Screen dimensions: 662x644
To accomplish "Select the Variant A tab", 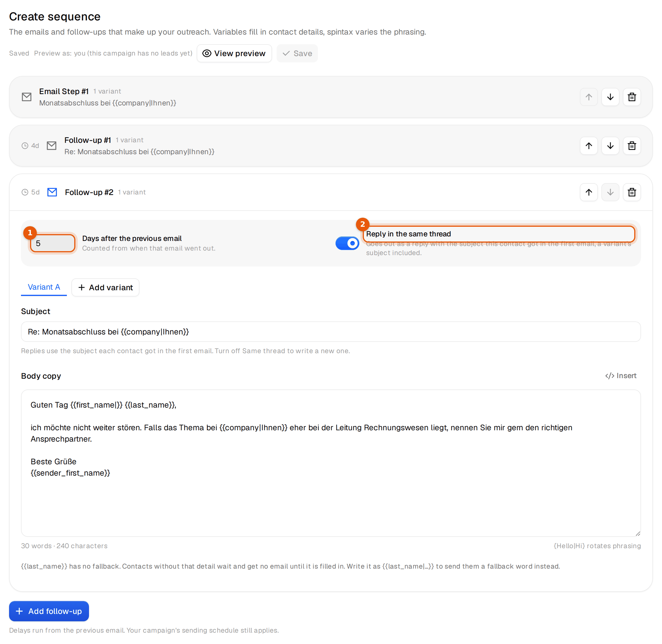I will [x=44, y=287].
